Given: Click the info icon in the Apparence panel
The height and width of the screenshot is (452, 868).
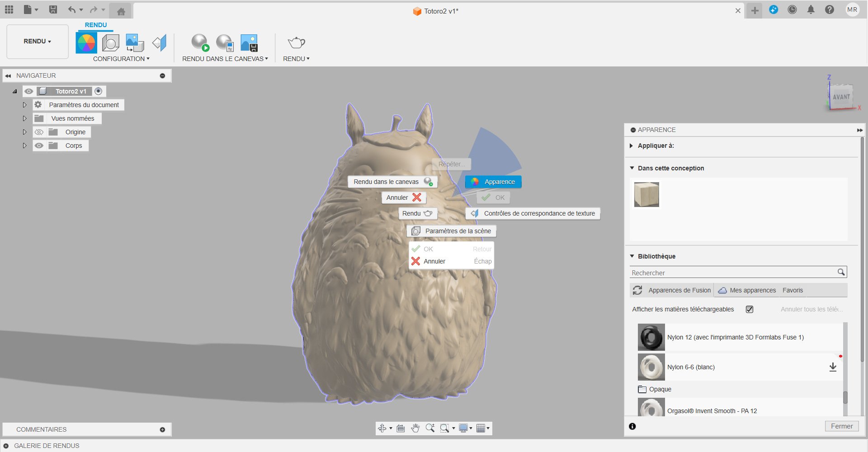Looking at the screenshot, I should pyautogui.click(x=632, y=426).
